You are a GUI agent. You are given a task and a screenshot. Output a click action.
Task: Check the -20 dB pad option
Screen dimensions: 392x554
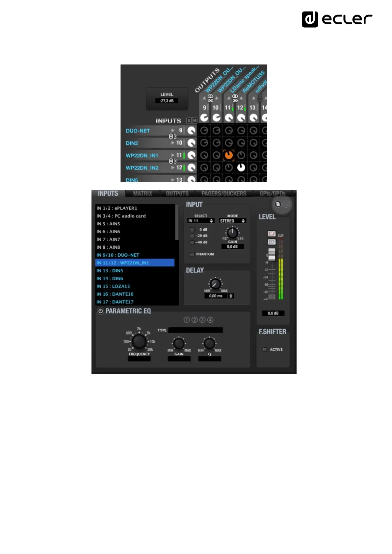tap(192, 236)
